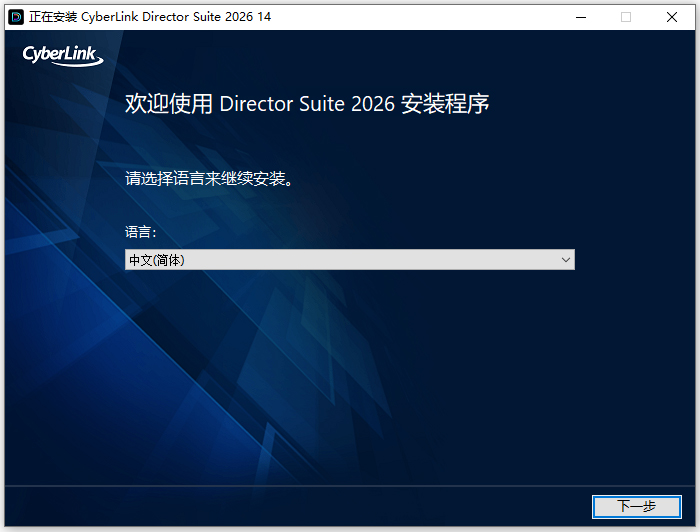700x532 pixels.
Task: Minimize the installer window
Action: [580, 16]
